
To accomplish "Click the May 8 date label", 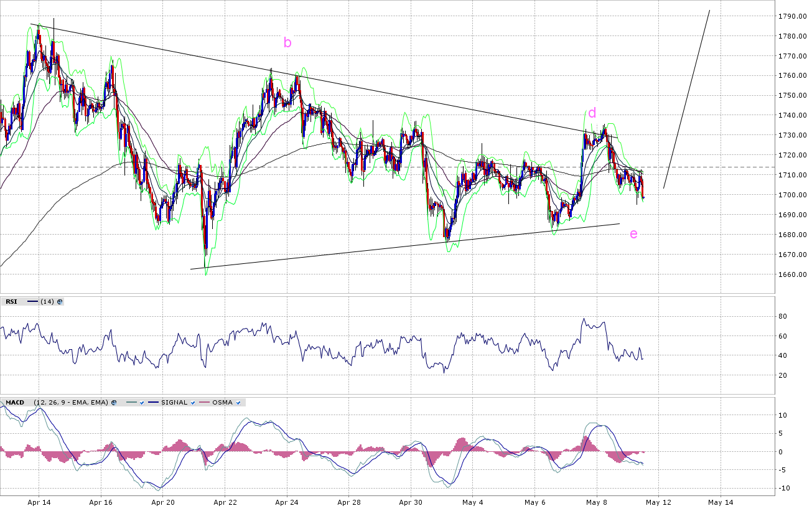I will [x=597, y=502].
